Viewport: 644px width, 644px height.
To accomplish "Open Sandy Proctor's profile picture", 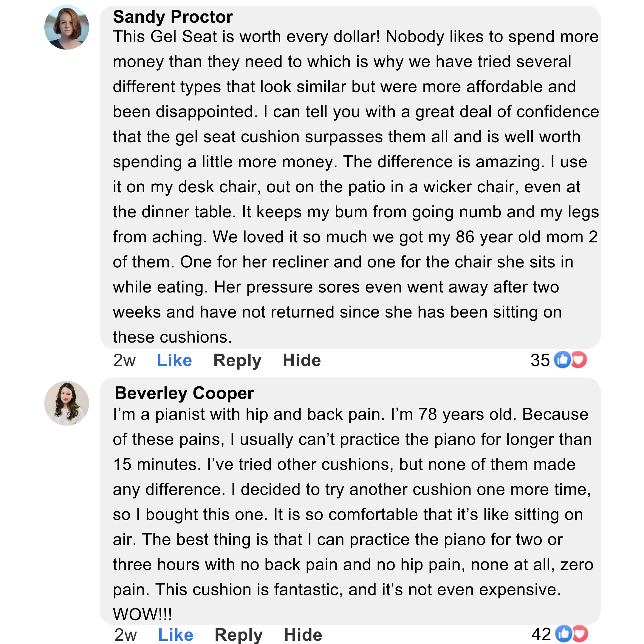I will click(67, 27).
